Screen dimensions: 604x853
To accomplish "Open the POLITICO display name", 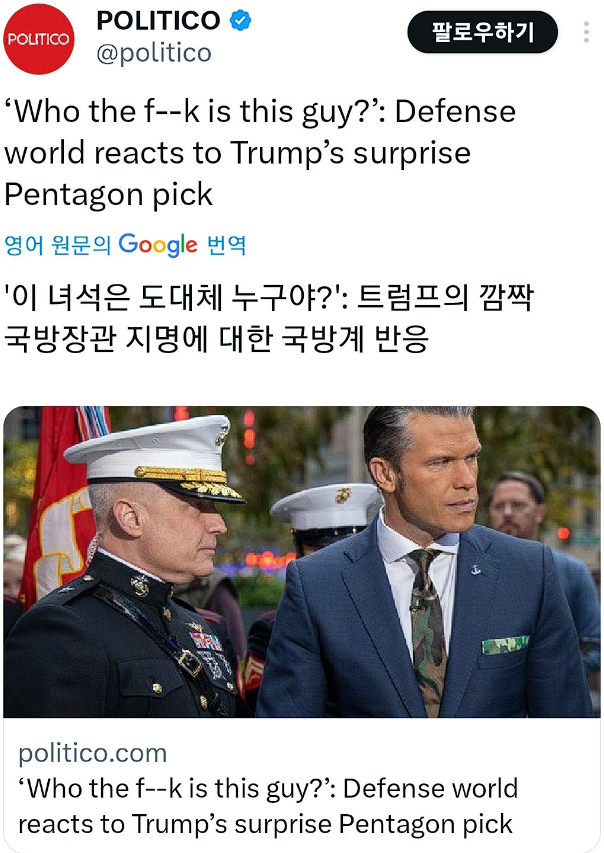I will 158,21.
